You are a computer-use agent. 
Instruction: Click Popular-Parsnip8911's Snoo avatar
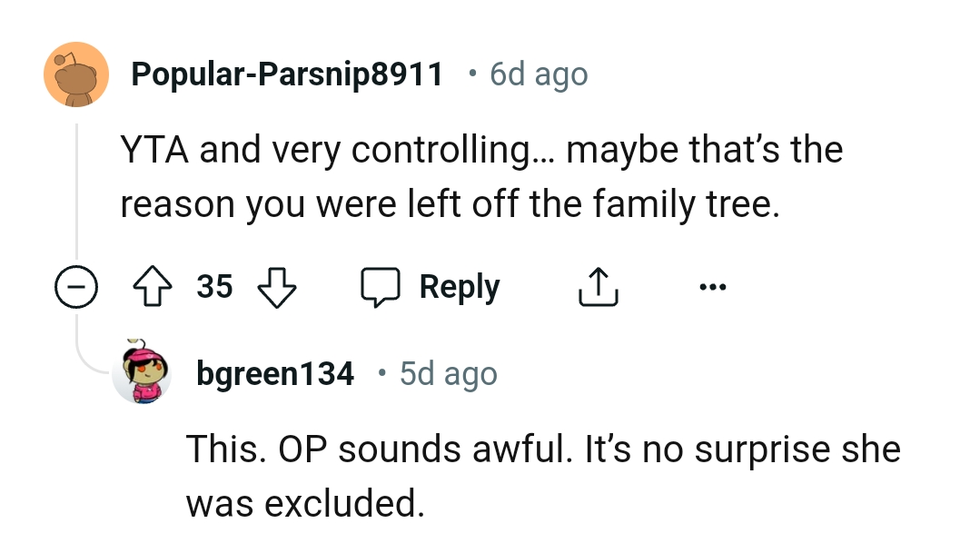coord(76,74)
